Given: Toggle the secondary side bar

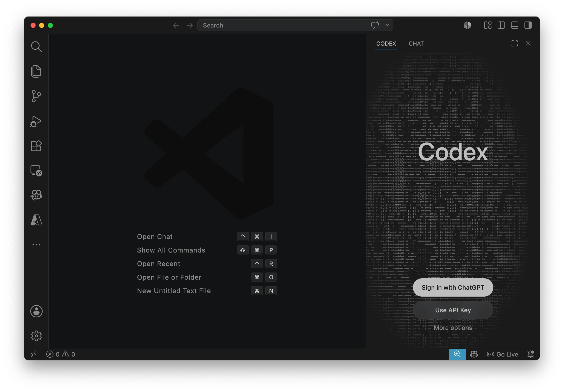Looking at the screenshot, I should (528, 25).
